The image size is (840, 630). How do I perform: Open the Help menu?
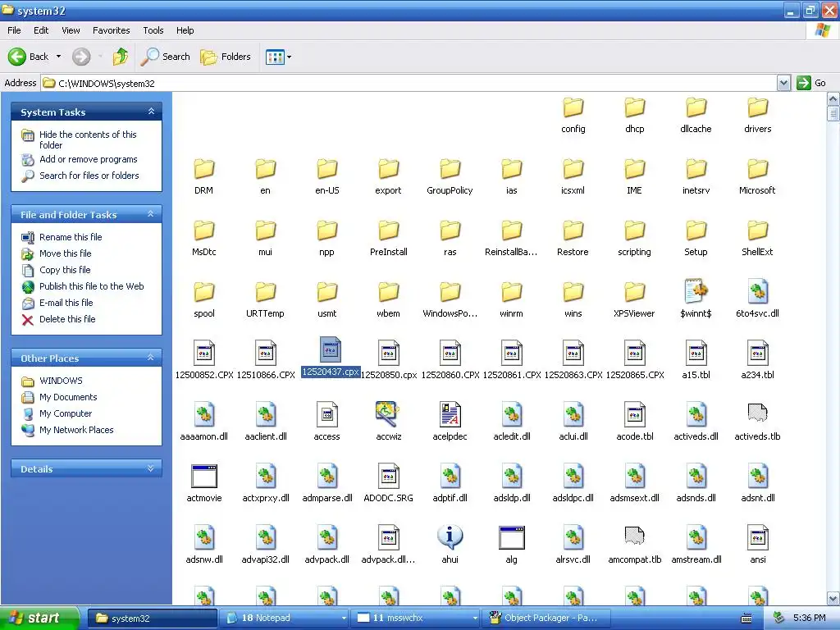[185, 30]
